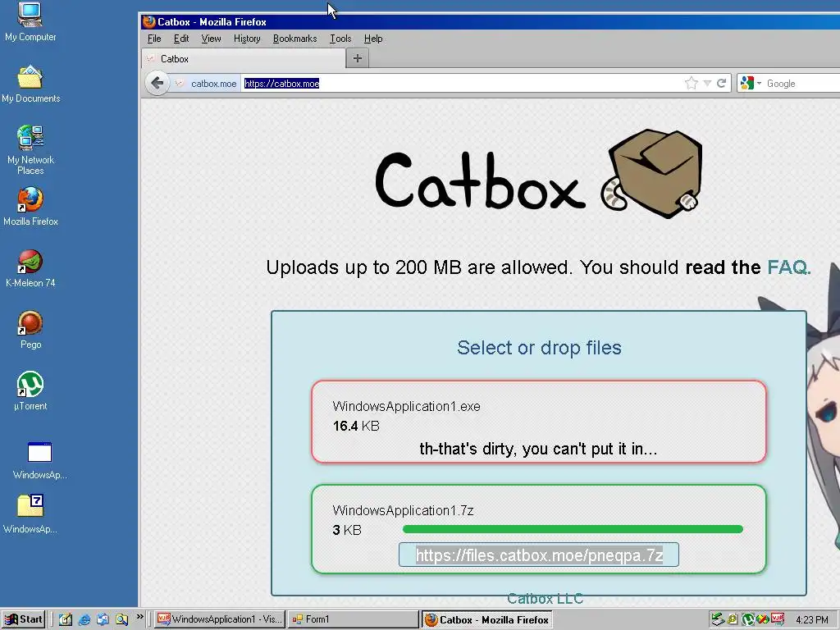The height and width of the screenshot is (630, 840).
Task: Click the 16.4 KB file size text
Action: [x=356, y=426]
